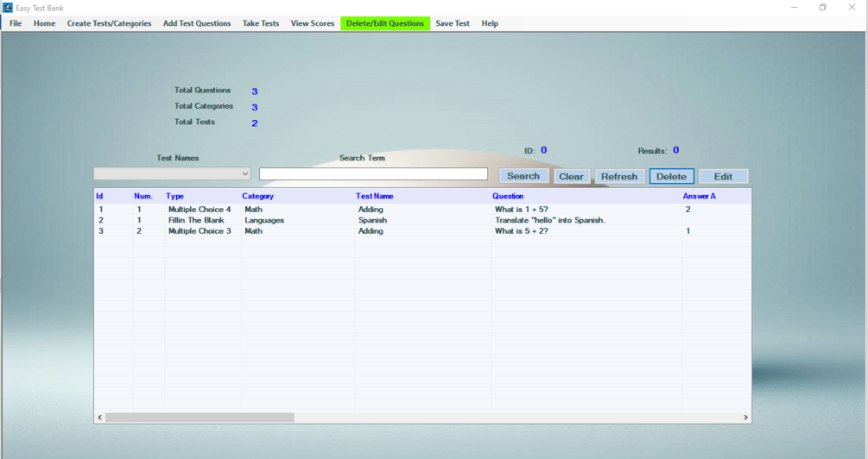
Task: Click the Easy Test Bank app icon
Action: click(8, 8)
